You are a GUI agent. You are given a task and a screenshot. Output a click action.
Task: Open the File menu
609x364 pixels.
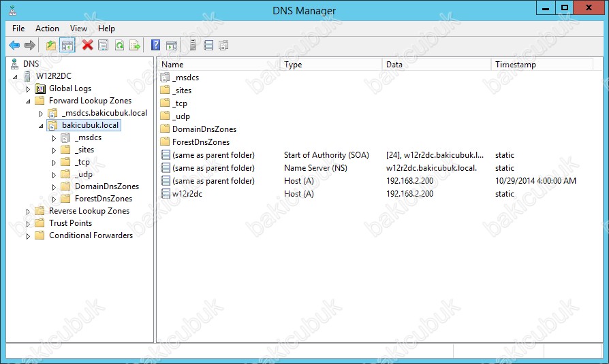pyautogui.click(x=18, y=29)
